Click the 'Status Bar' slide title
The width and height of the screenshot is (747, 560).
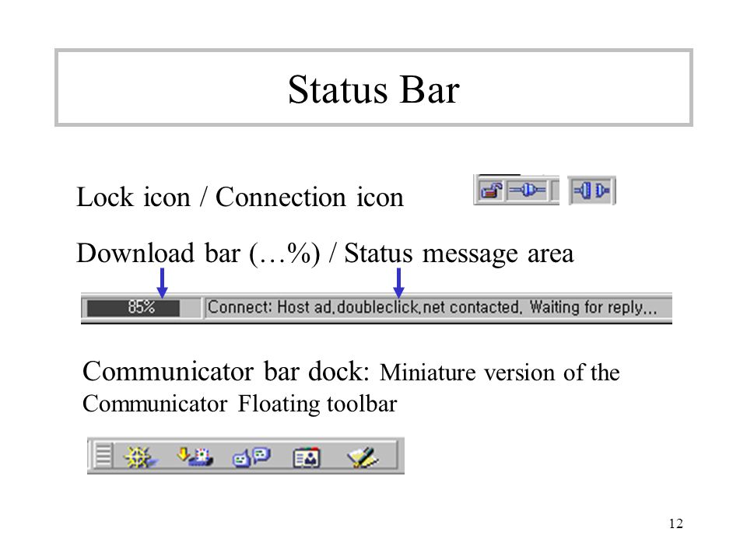[373, 89]
